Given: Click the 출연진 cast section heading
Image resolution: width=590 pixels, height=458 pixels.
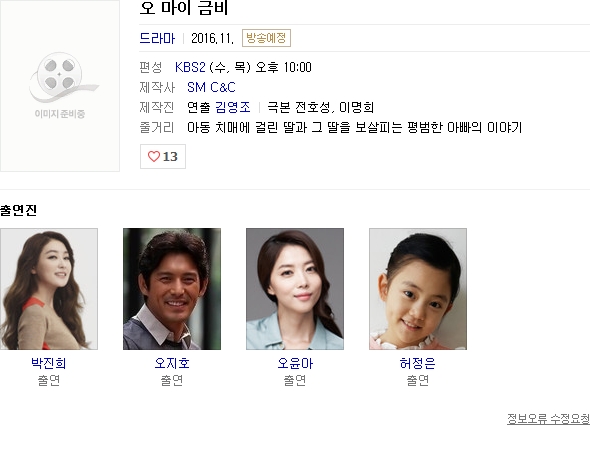Looking at the screenshot, I should [18, 210].
